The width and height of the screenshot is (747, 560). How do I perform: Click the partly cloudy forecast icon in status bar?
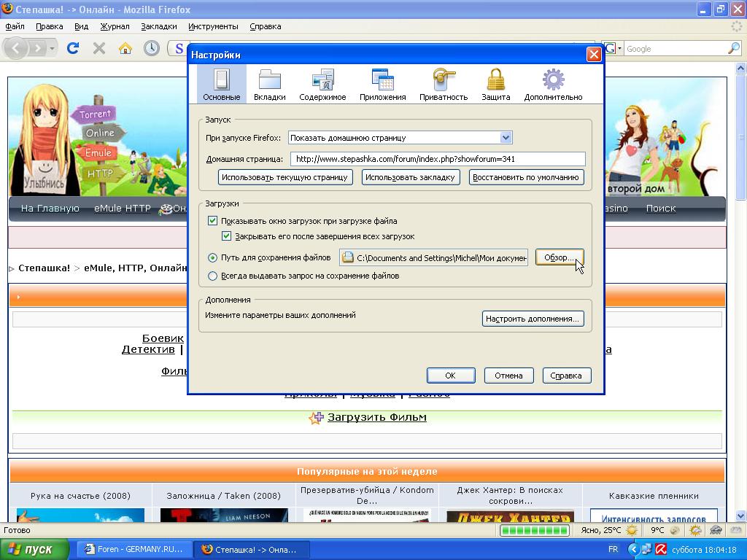coord(695,530)
